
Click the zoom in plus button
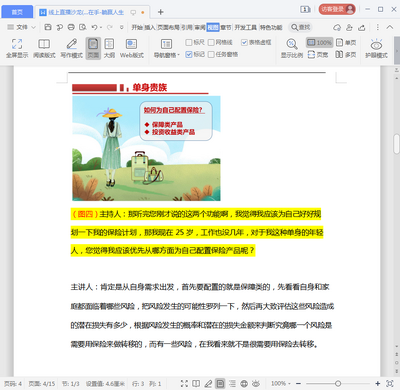(x=377, y=384)
